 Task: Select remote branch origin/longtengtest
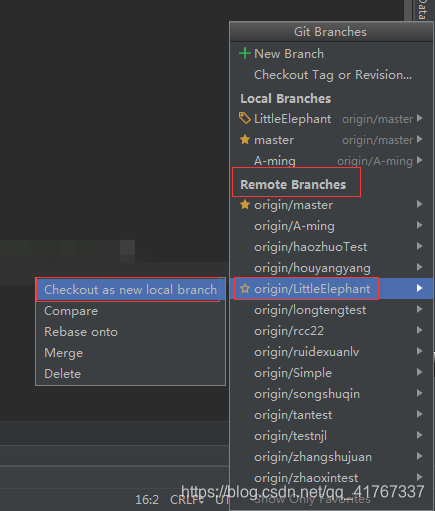click(331, 309)
